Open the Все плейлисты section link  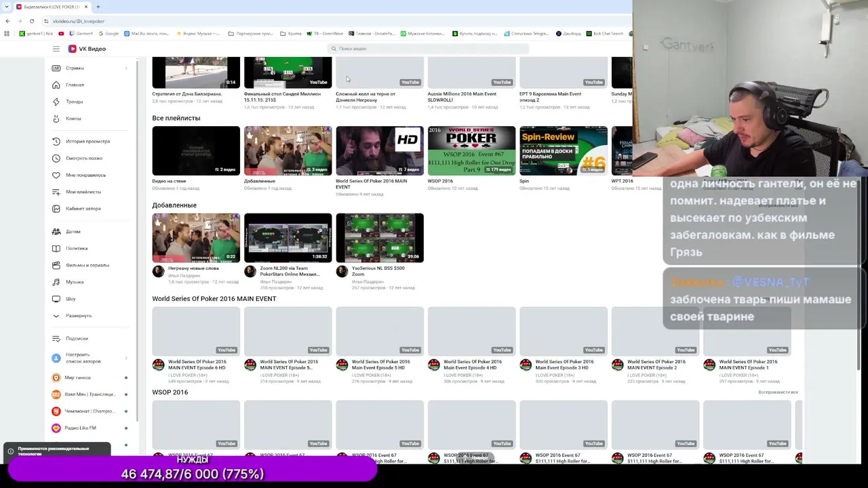[176, 118]
